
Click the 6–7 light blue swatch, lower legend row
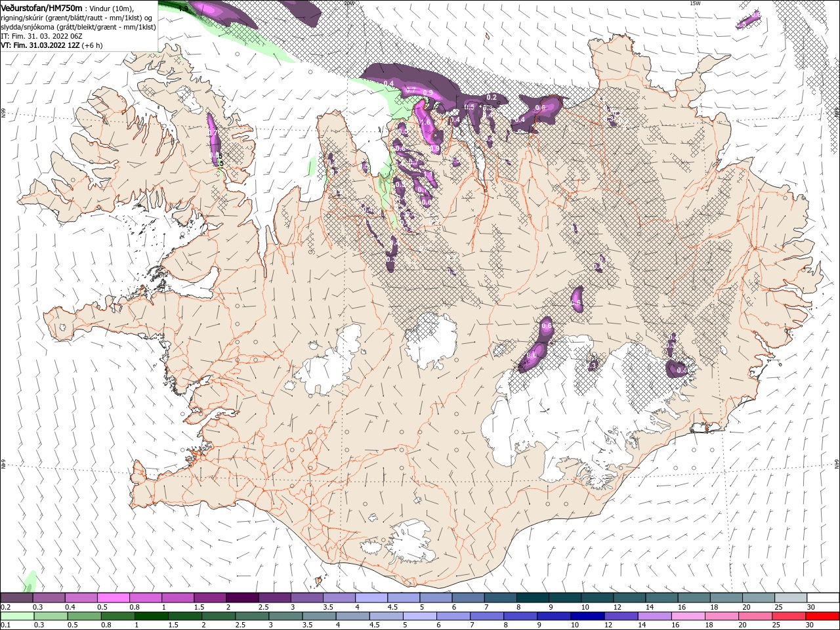453,616
